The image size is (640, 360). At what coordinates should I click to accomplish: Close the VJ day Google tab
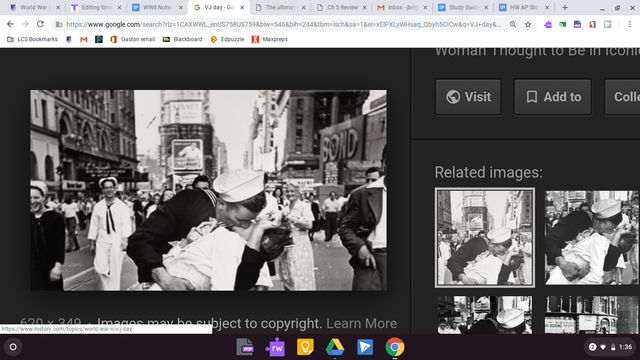point(242,8)
